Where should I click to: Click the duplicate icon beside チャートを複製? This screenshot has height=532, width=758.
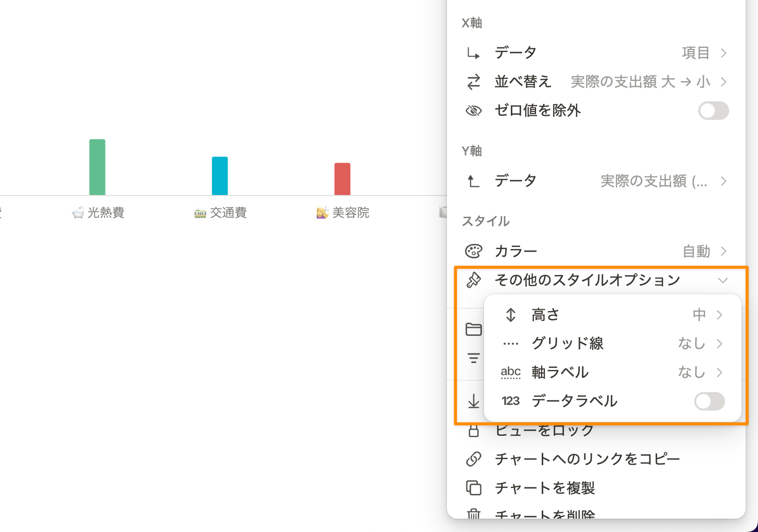(x=473, y=488)
